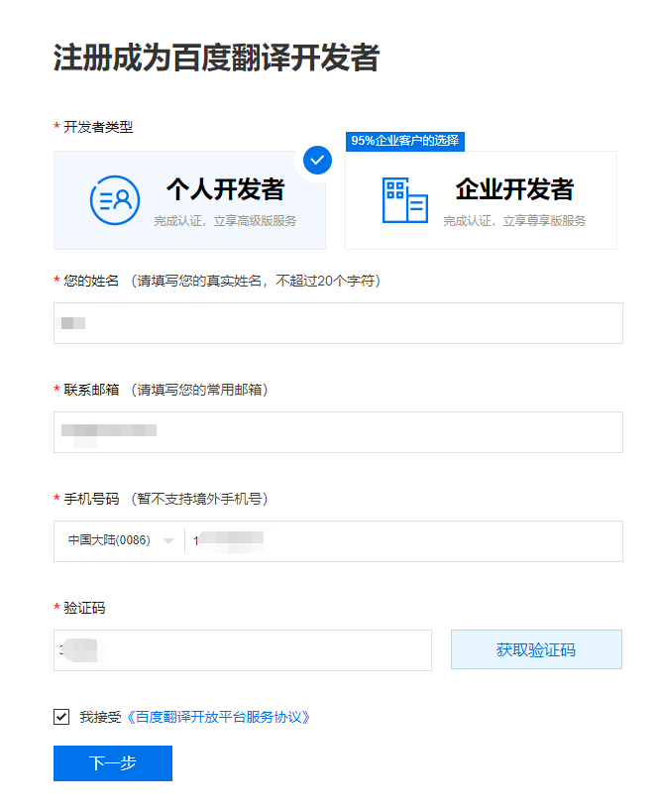Click the 注册成为百度翻译开发者 heading
This screenshot has width=658, height=812.
pyautogui.click(x=216, y=57)
